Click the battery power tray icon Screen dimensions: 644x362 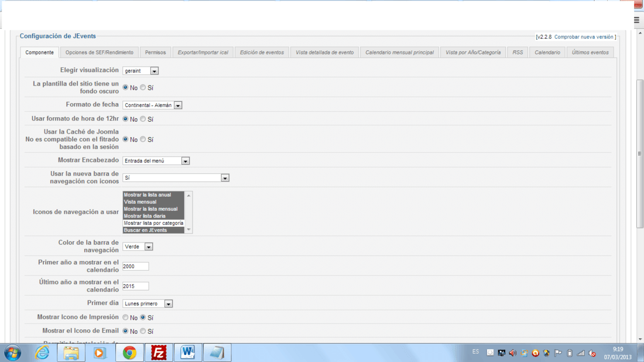570,353
